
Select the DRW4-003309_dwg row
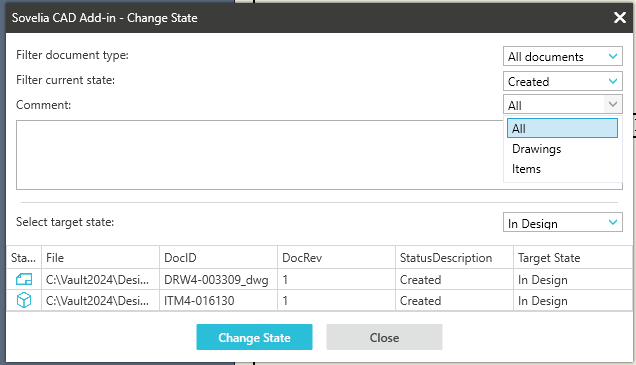pyautogui.click(x=319, y=279)
